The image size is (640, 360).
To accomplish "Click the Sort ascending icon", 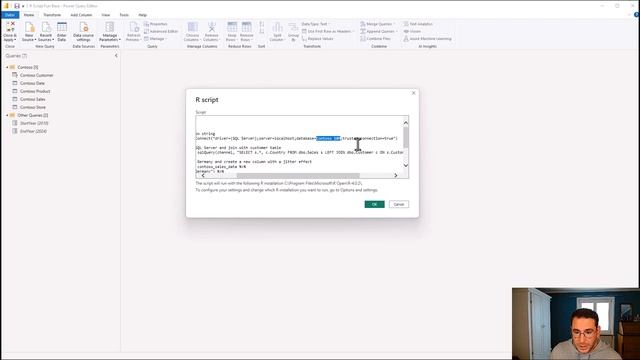I will pyautogui.click(x=262, y=25).
